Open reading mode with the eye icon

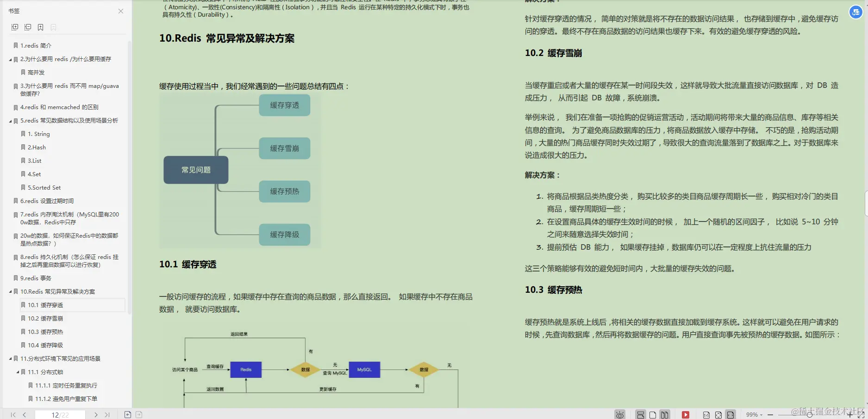pos(620,414)
